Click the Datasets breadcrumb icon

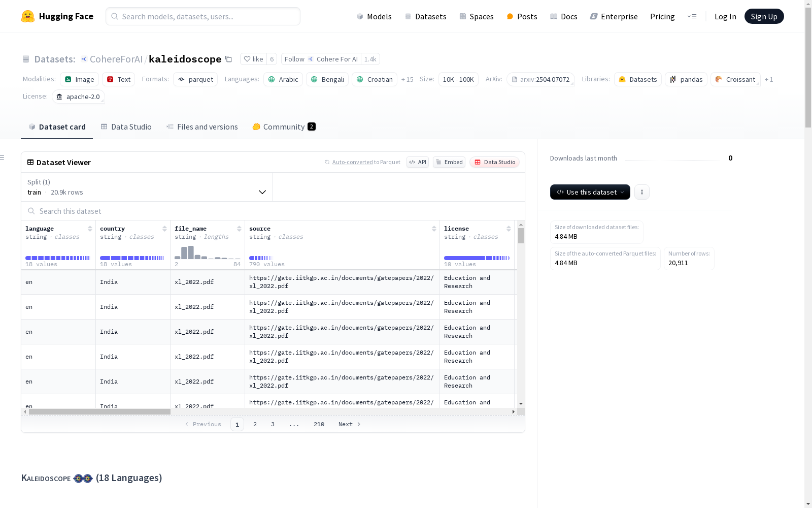[x=26, y=59]
